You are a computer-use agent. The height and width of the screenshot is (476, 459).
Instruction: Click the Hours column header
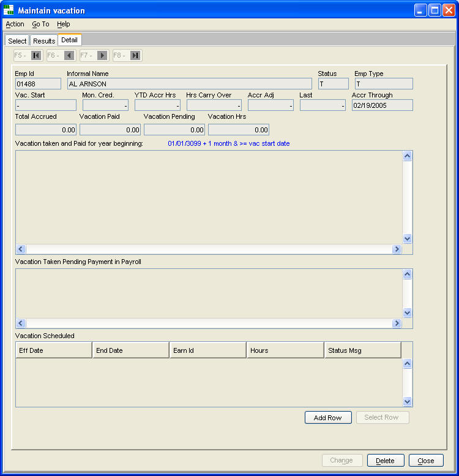285,350
